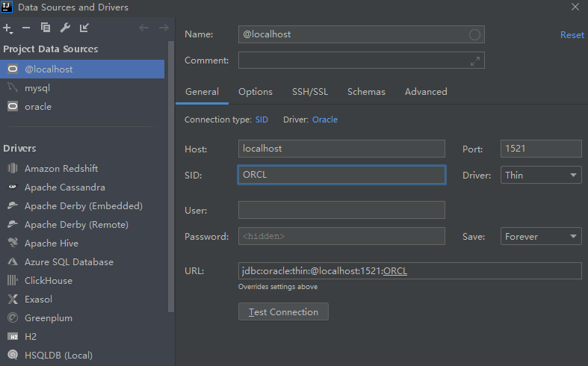Open the Connection type SID selector
The height and width of the screenshot is (366, 588).
point(261,120)
